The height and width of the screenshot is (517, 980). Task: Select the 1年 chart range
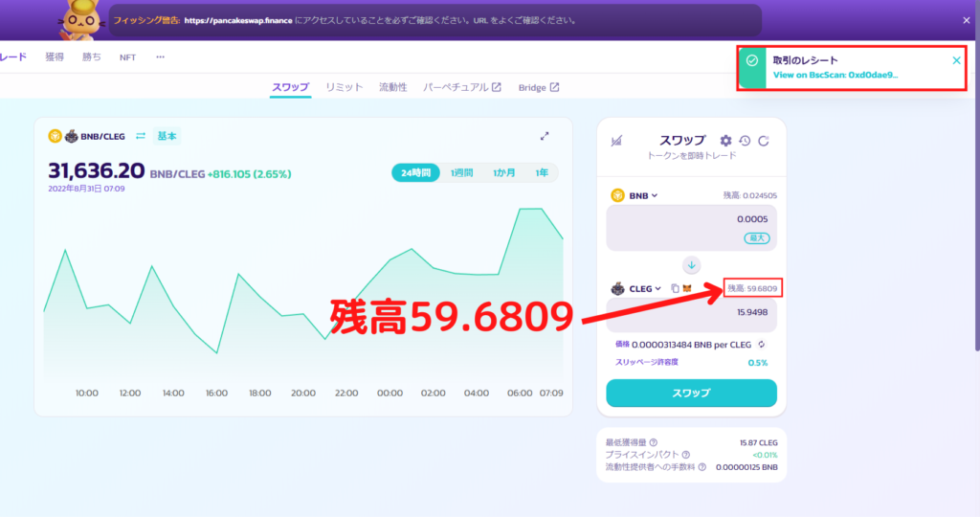click(542, 172)
